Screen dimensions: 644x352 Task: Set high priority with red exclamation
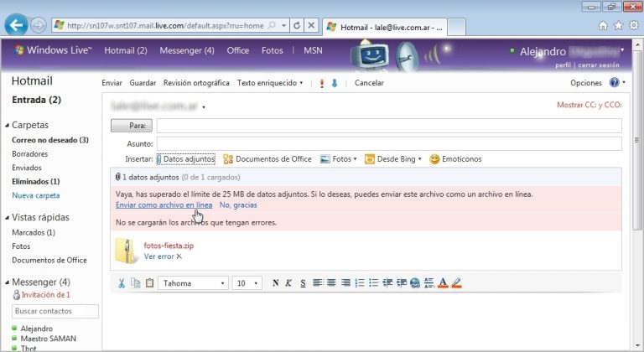(x=322, y=83)
